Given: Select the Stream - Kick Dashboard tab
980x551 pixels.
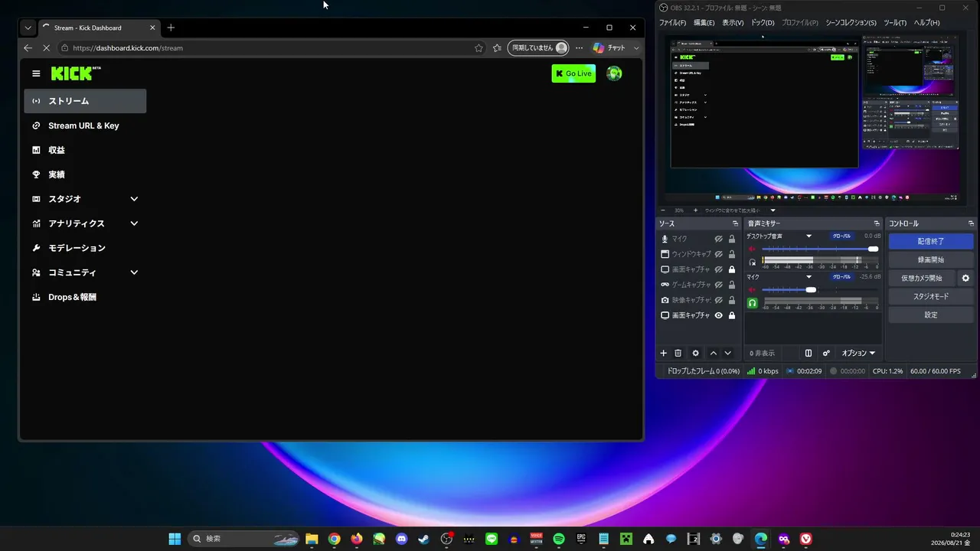Looking at the screenshot, I should 98,28.
